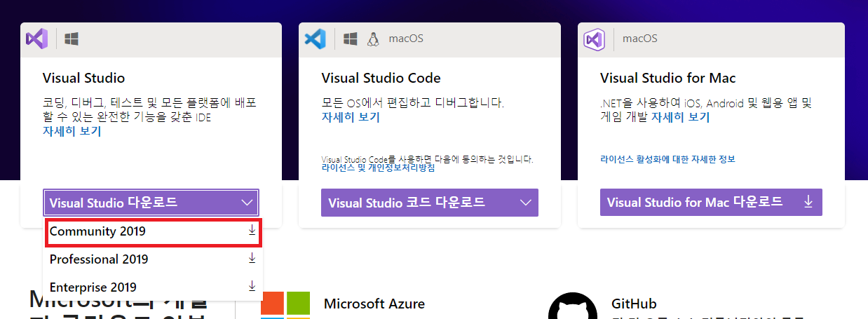This screenshot has height=319, width=868.
Task: Open the Visual Studio 코드 다운로드 dropdown
Action: pyautogui.click(x=430, y=203)
